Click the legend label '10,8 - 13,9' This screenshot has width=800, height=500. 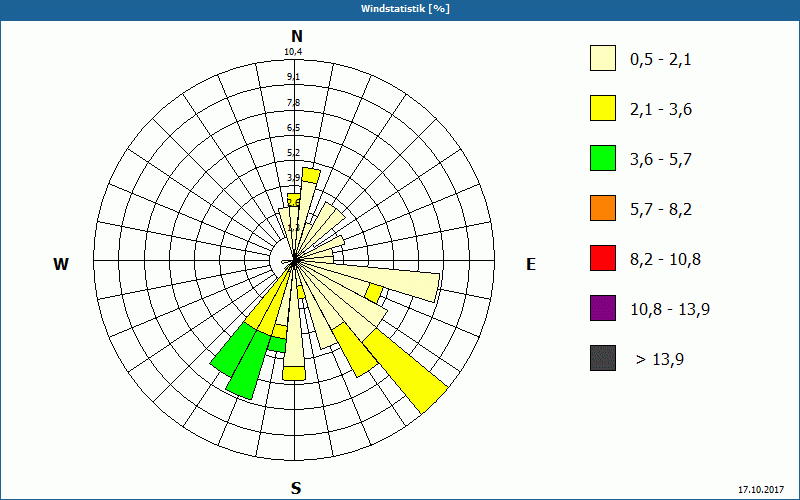(x=670, y=310)
